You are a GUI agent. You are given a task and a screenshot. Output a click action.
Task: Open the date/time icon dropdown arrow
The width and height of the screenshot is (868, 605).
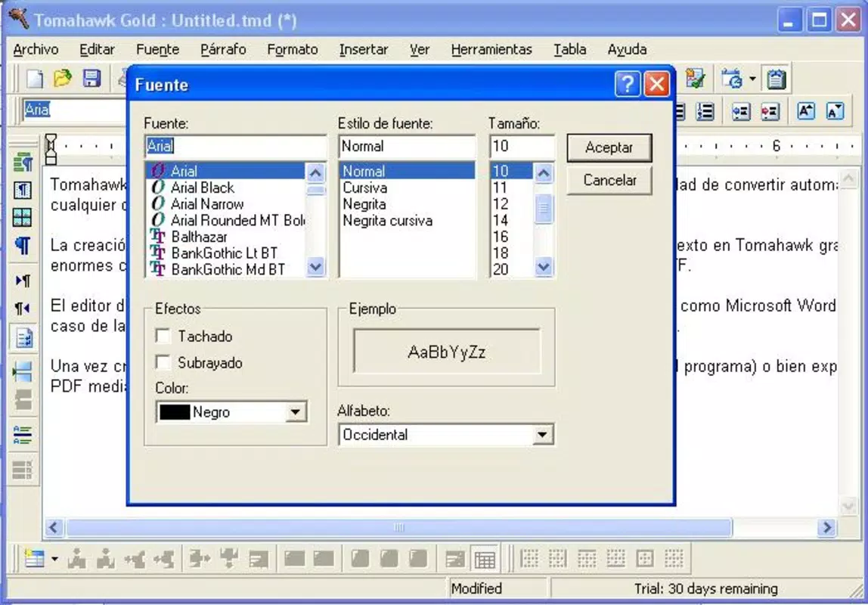tap(753, 79)
